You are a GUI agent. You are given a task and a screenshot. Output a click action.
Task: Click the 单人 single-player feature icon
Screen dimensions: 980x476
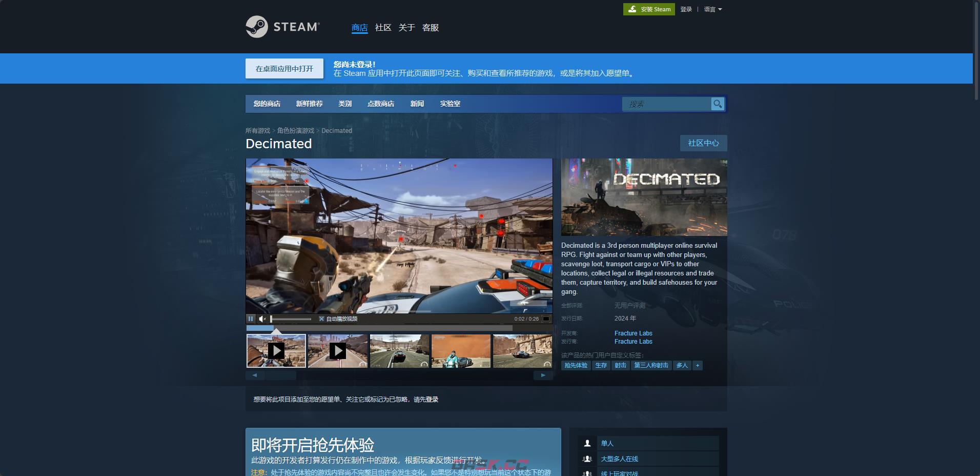pos(587,443)
